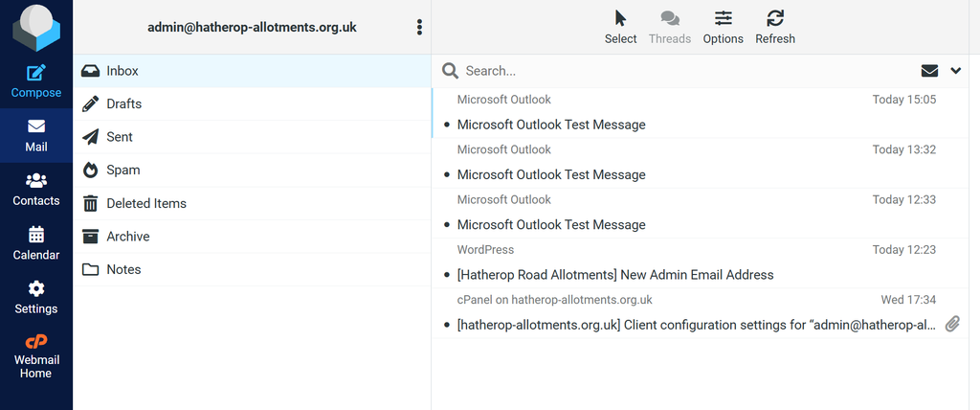Click the cPanel on hatherop-allotments.org.uk sender
Screen dimensions: 980x410
pos(554,300)
